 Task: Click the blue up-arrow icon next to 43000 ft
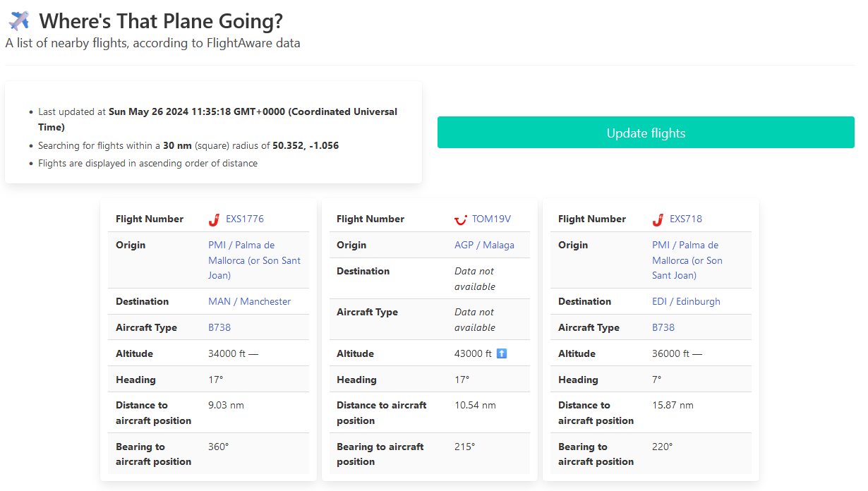[502, 353]
